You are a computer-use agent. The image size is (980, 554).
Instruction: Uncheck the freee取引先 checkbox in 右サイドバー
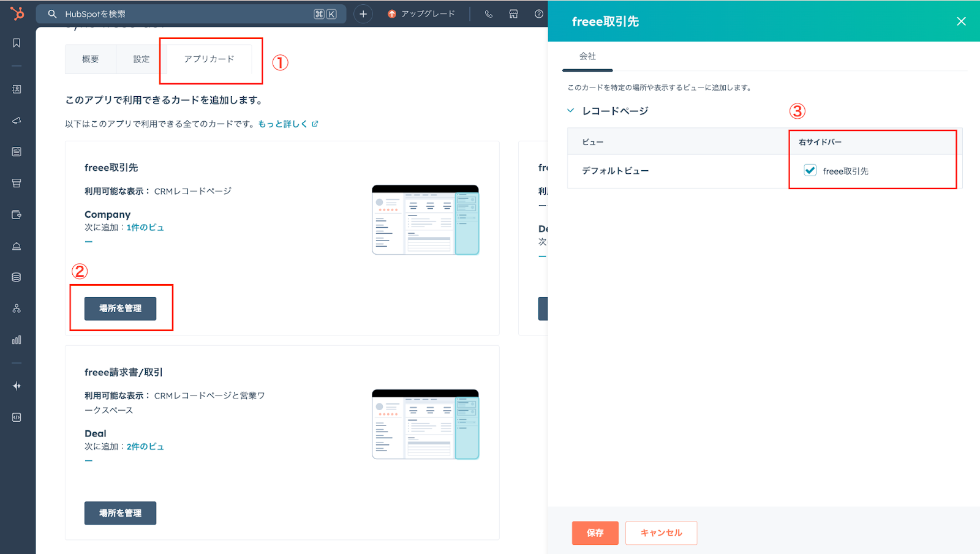pos(810,170)
